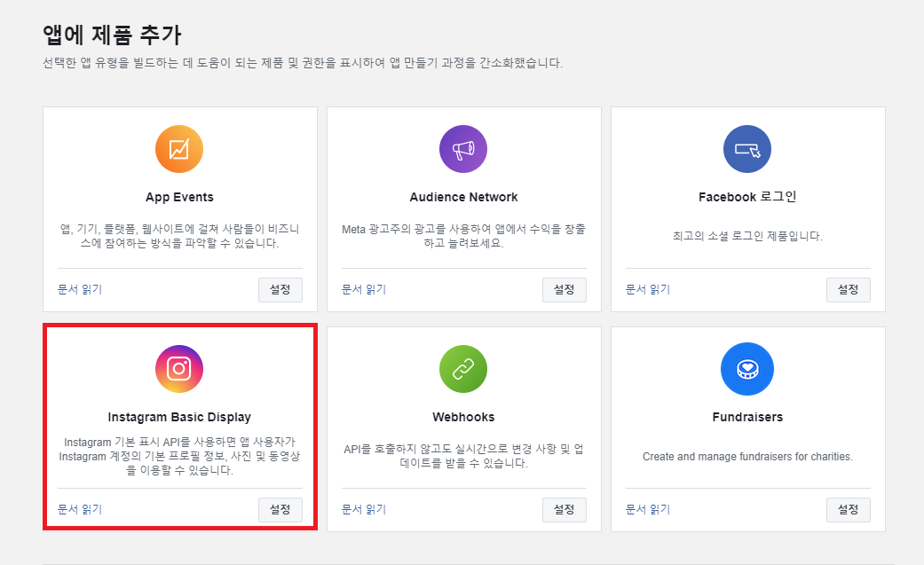924x565 pixels.
Task: Click 설정 button on Instagram Basic Display card
Action: pyautogui.click(x=280, y=510)
